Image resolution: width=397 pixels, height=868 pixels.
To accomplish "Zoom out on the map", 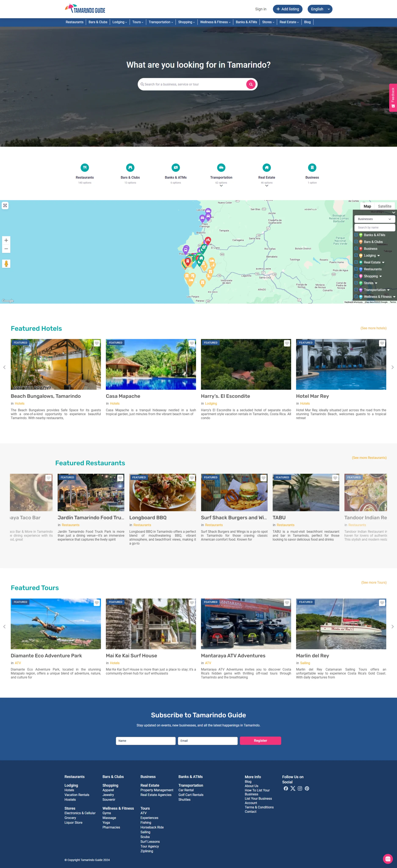I will [6, 249].
